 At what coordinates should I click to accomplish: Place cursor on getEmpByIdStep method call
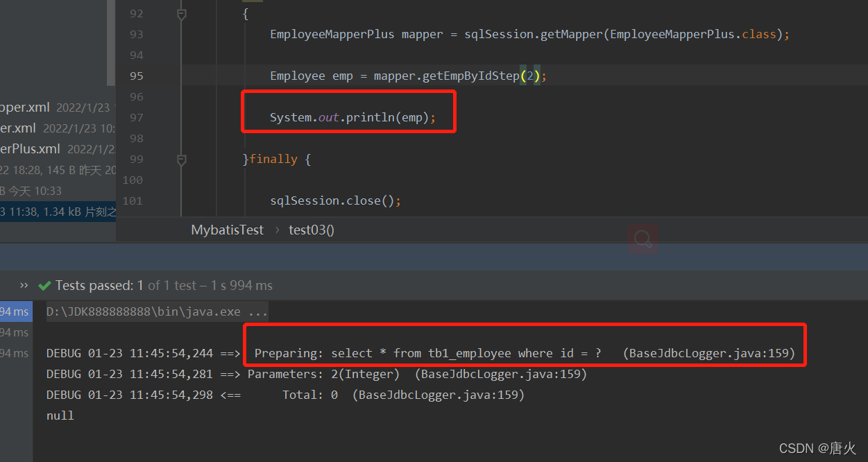(x=471, y=76)
